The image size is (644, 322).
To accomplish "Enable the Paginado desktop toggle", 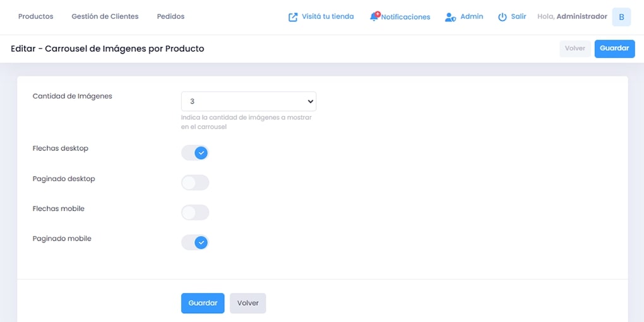I will [195, 183].
